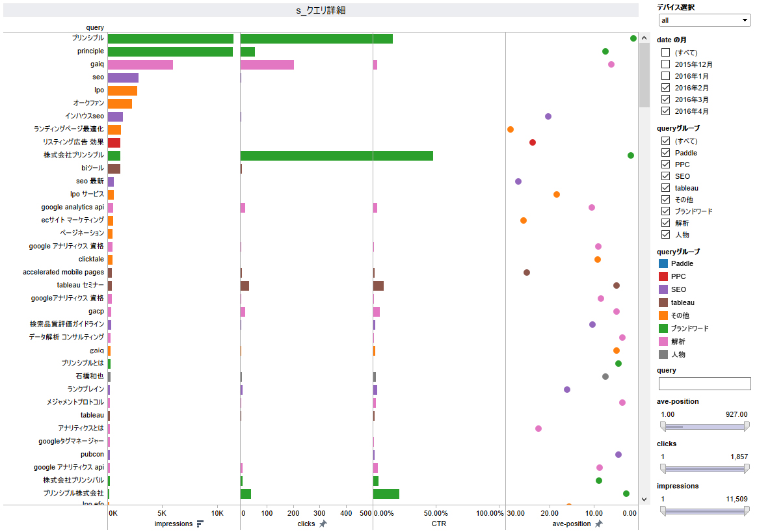Enable the 2015年12月 date checkbox

(665, 64)
